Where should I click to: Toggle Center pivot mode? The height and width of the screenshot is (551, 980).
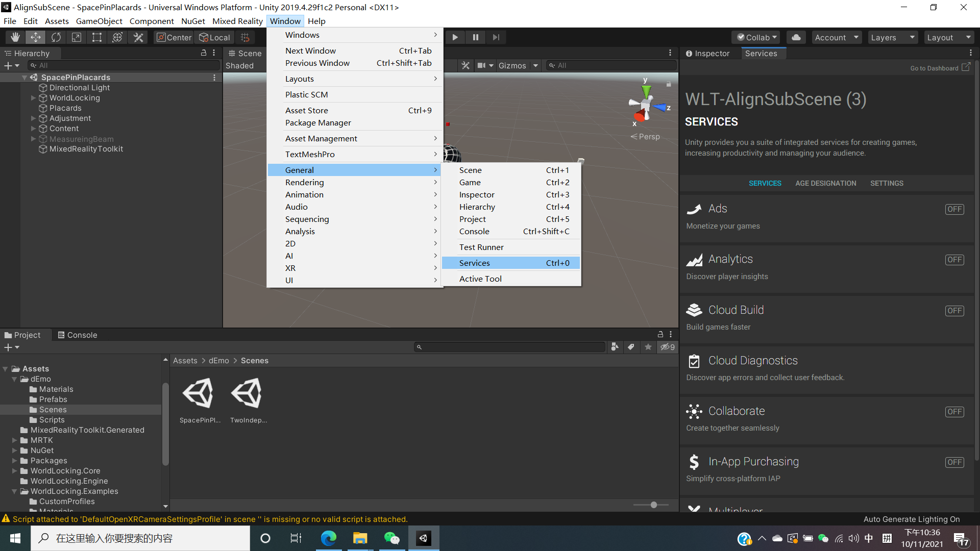[x=174, y=37]
